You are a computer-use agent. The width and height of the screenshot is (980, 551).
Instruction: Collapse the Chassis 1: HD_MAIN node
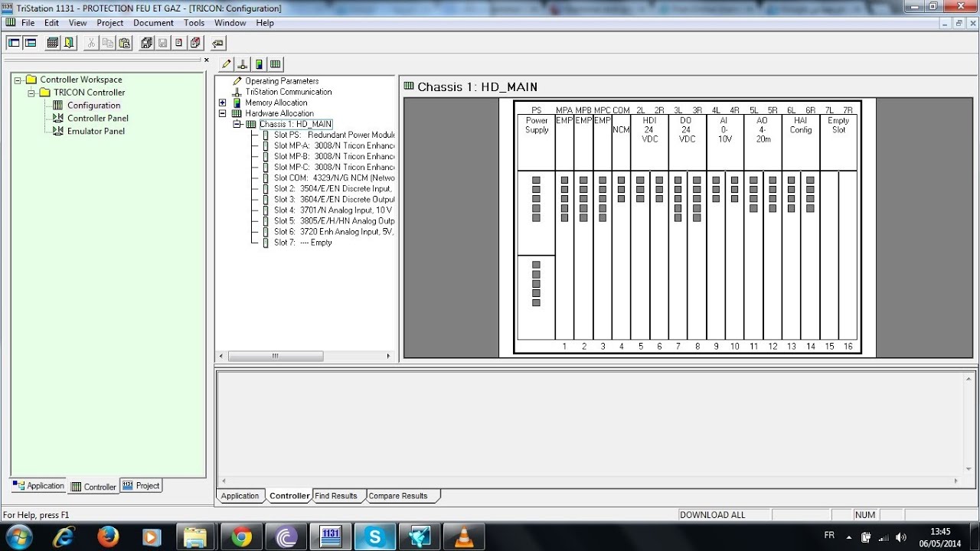[x=237, y=124]
